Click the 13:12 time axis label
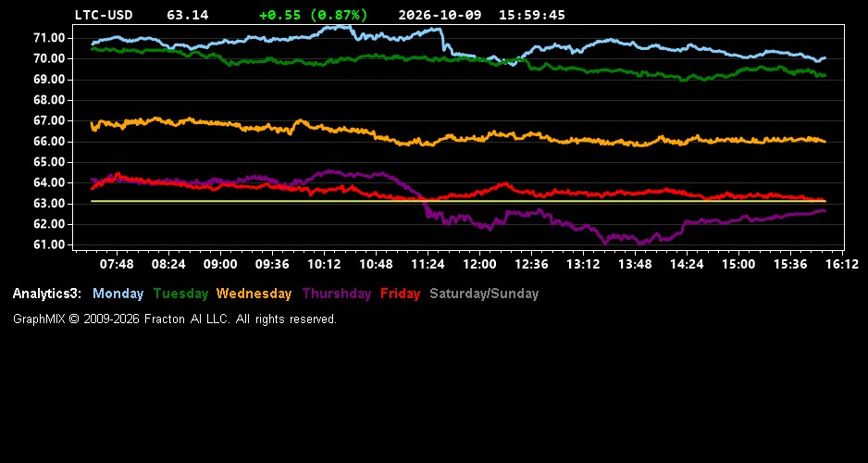This screenshot has width=868, height=463. click(x=583, y=265)
